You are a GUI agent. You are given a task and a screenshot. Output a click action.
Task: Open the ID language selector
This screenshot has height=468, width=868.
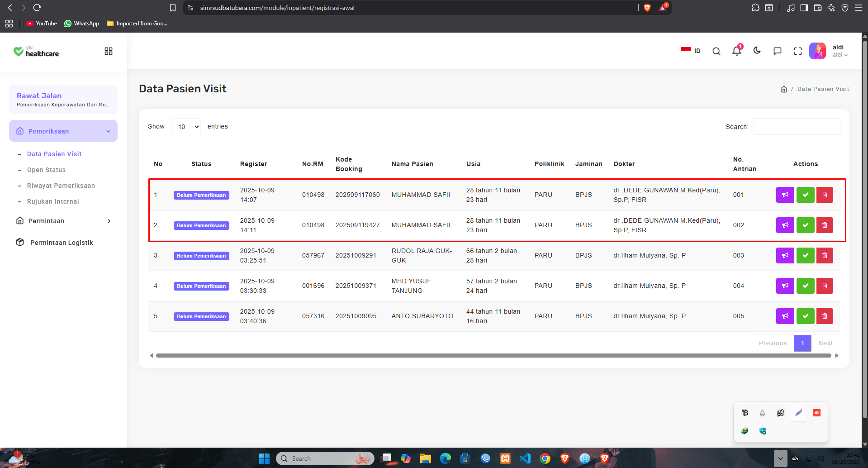coord(691,51)
